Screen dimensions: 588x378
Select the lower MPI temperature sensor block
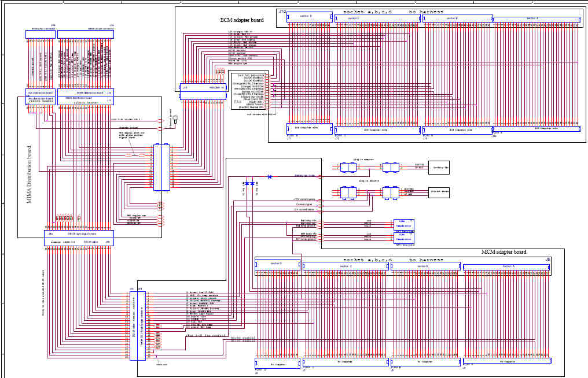[x=403, y=238]
